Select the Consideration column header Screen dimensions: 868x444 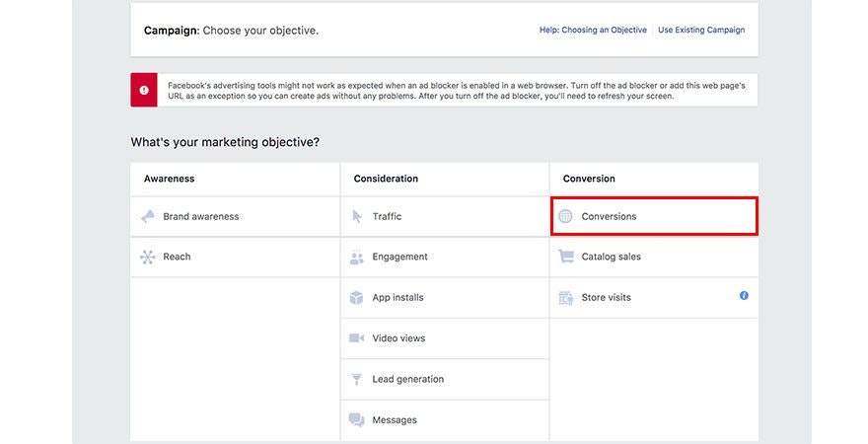click(386, 179)
